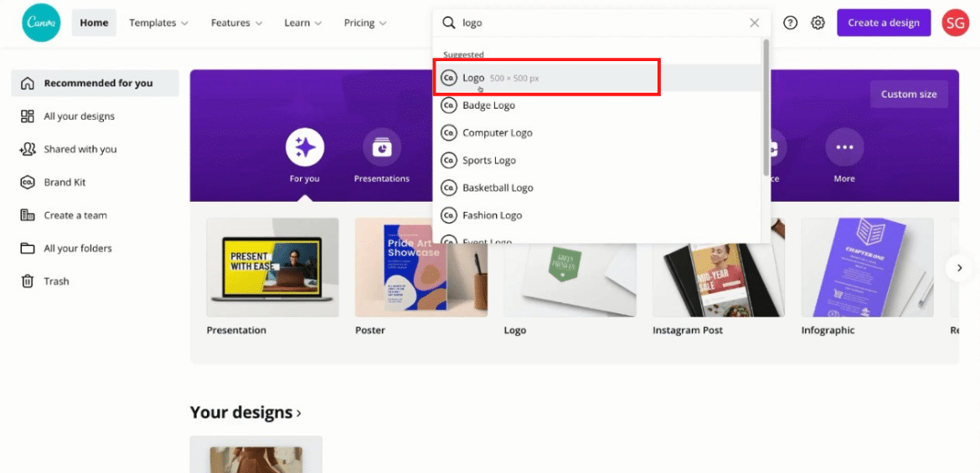Open the Presentation template thumbnail
980x473 pixels.
point(272,267)
